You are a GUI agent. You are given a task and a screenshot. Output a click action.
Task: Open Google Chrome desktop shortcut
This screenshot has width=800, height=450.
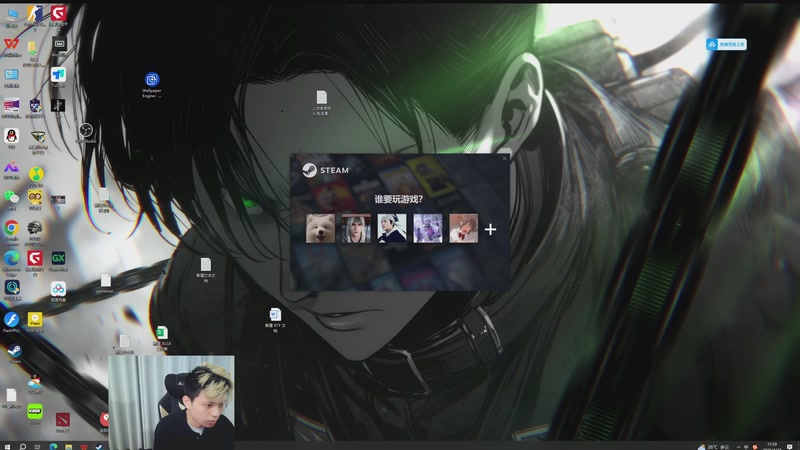pyautogui.click(x=11, y=228)
